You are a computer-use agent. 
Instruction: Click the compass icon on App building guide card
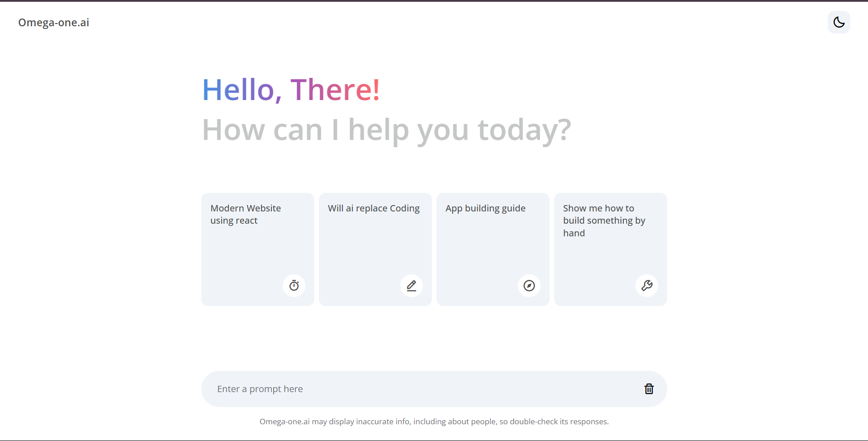pyautogui.click(x=529, y=286)
